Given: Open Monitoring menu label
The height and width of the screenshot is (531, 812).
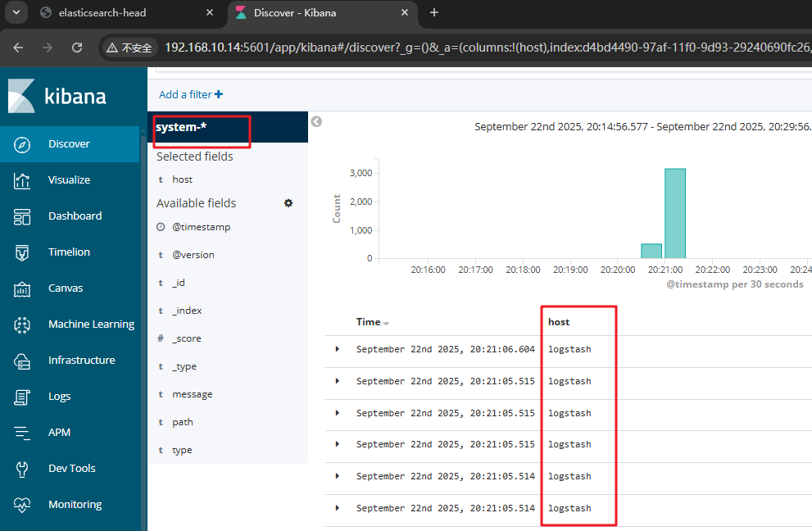Looking at the screenshot, I should click(75, 505).
